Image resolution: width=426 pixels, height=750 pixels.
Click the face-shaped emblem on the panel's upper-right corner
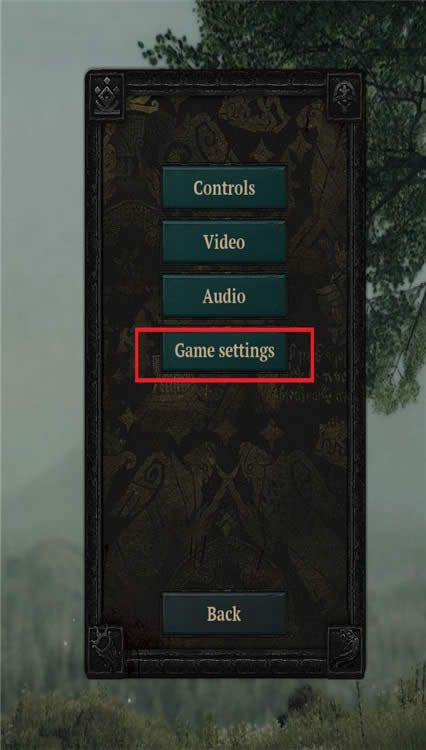click(345, 97)
